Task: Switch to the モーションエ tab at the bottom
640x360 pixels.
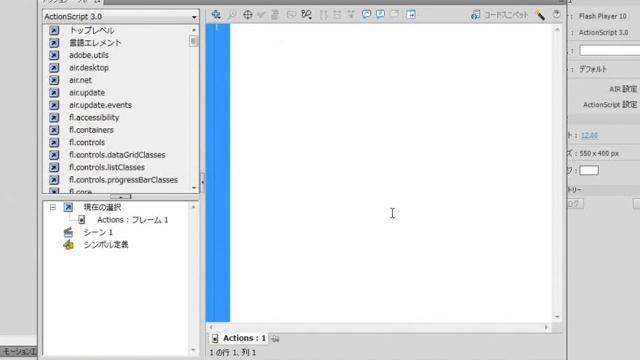Action: (19, 351)
